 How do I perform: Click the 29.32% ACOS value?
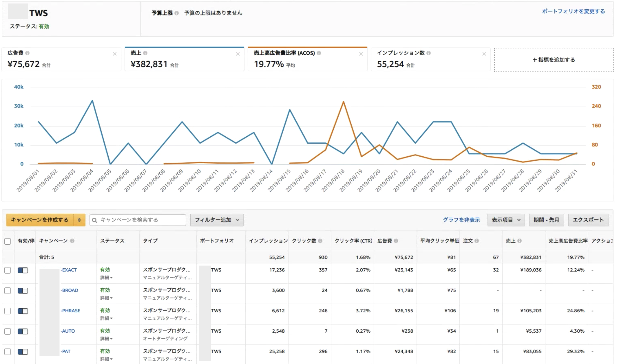click(x=576, y=351)
